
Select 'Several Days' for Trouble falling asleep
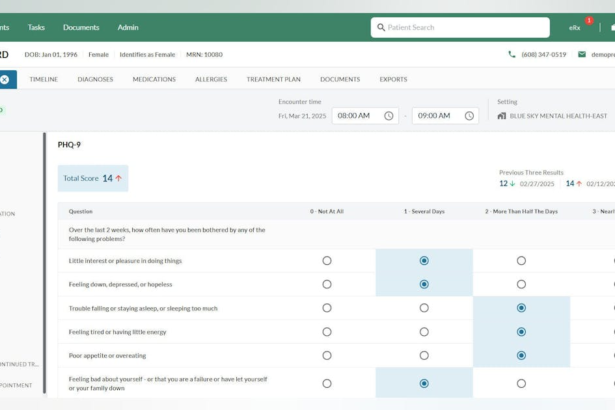[424, 308]
